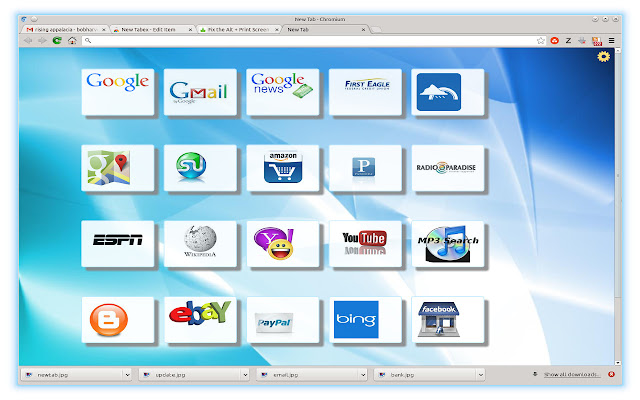
Task: Click the vertical scrollbar down arrow
Action: (x=618, y=362)
